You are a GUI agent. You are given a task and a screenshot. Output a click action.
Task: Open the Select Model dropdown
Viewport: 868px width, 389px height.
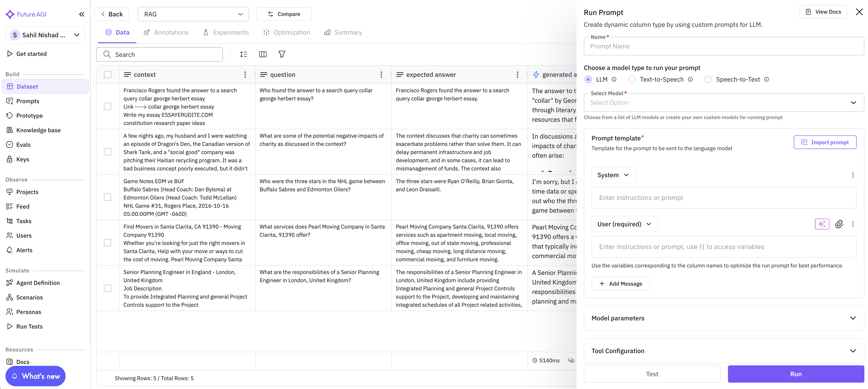pyautogui.click(x=723, y=102)
